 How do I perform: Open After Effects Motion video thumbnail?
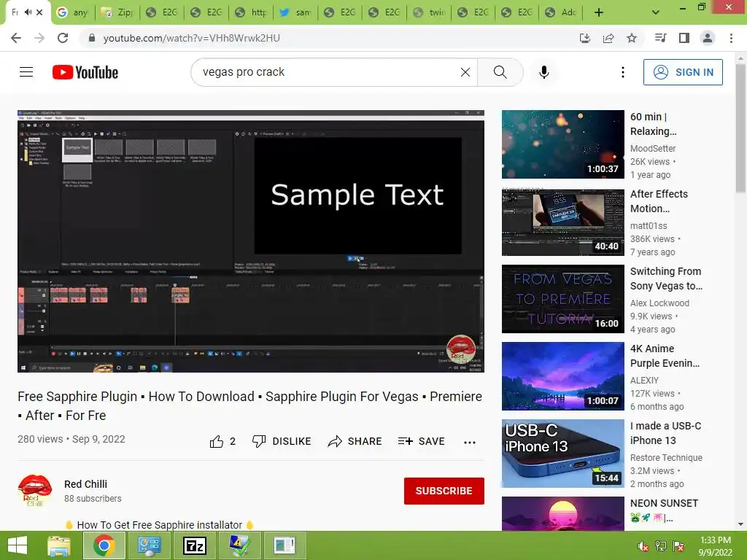pos(563,222)
